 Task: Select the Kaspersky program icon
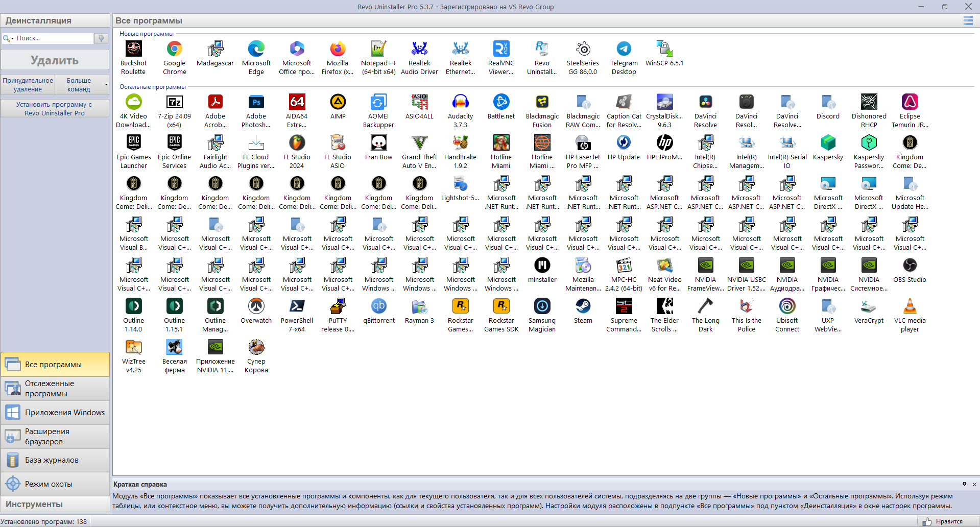point(828,143)
